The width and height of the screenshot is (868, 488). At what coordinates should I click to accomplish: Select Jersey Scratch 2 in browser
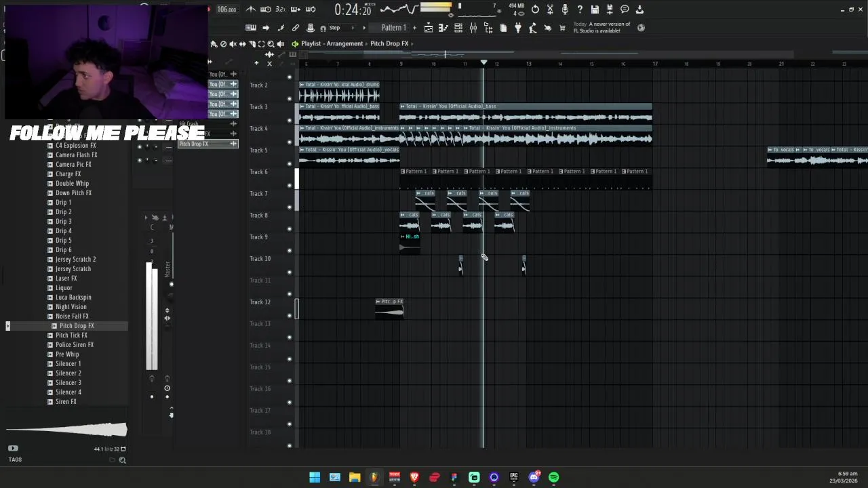[75, 259]
